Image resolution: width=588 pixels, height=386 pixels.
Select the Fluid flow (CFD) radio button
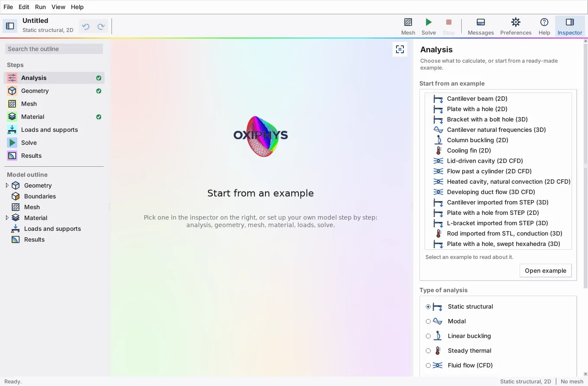428,365
